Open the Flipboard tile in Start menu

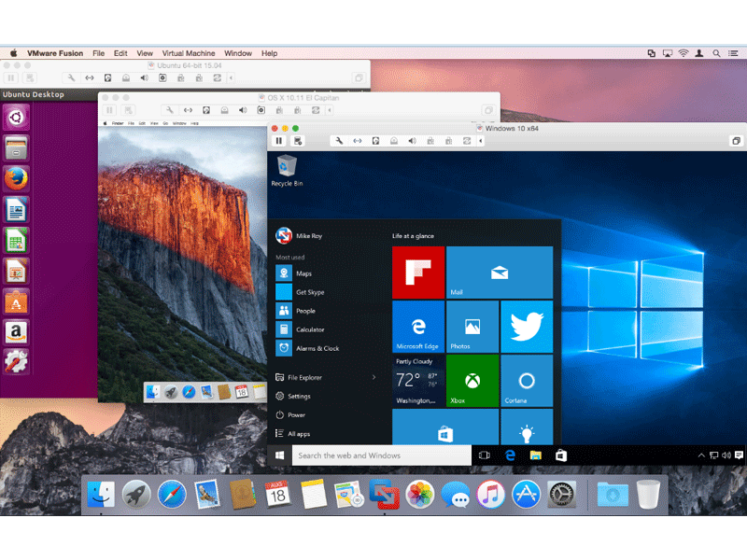418,273
